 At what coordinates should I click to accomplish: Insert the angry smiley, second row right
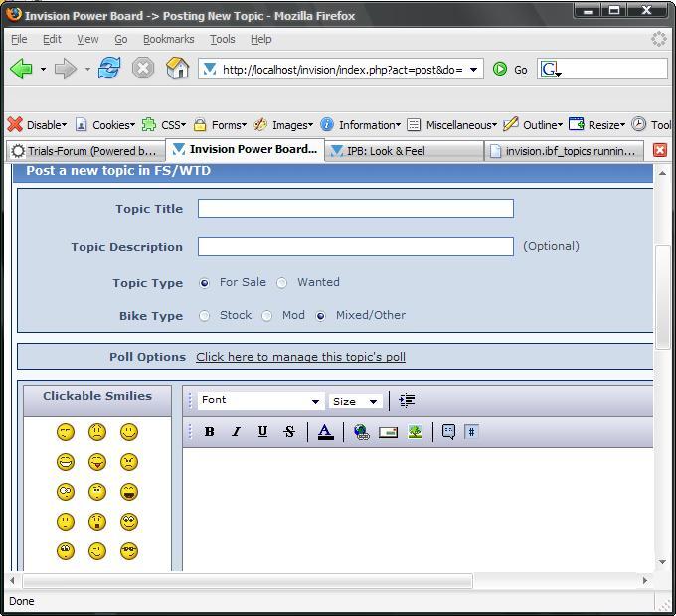tap(129, 462)
